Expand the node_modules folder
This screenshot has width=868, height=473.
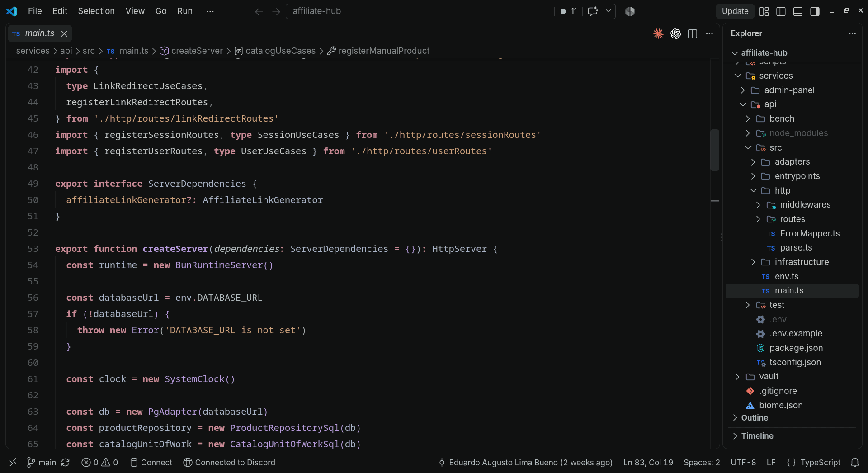(x=748, y=133)
